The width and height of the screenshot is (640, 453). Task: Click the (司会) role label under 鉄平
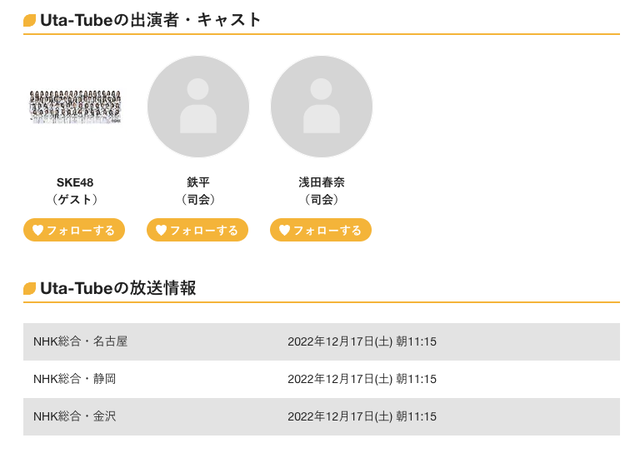198,199
